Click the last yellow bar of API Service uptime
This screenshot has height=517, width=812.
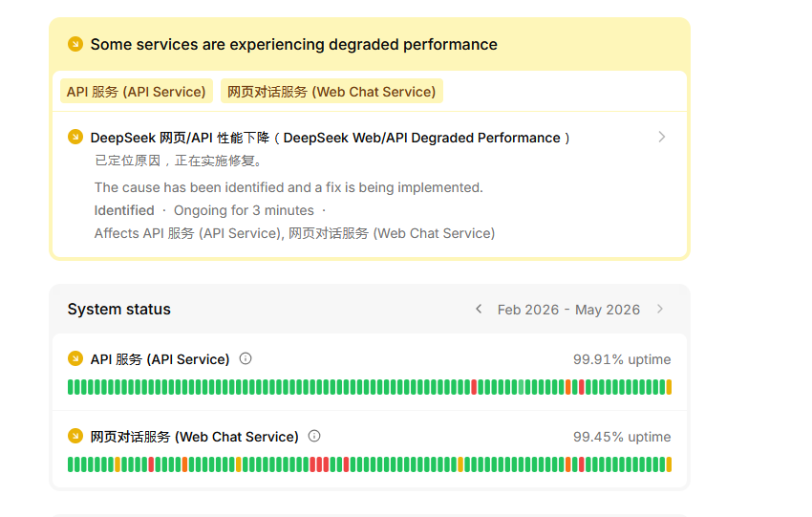coord(669,387)
